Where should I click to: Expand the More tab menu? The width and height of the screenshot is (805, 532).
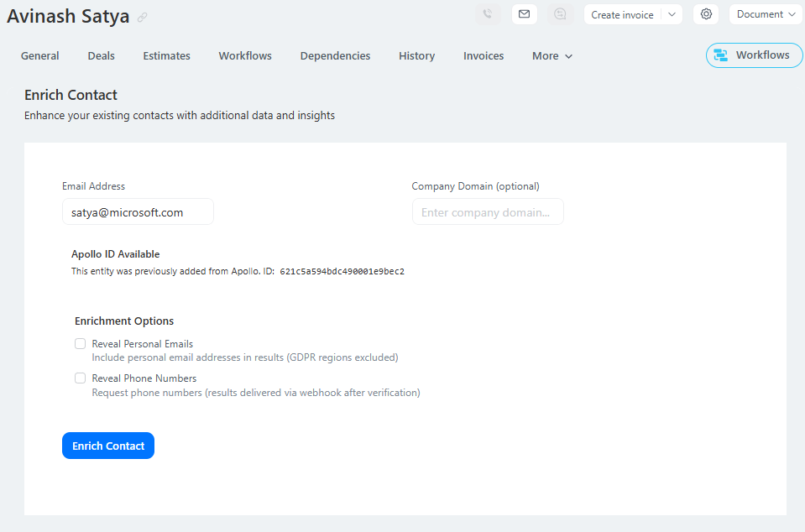(552, 56)
